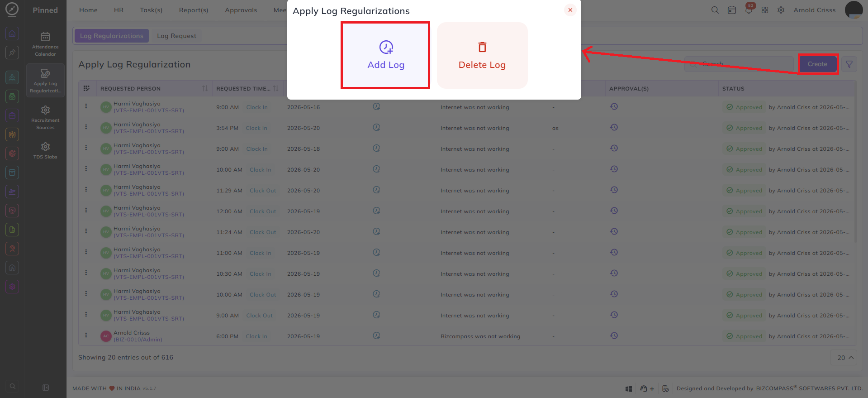The width and height of the screenshot is (868, 398).
Task: Click the compass logo at top left
Action: click(x=12, y=9)
